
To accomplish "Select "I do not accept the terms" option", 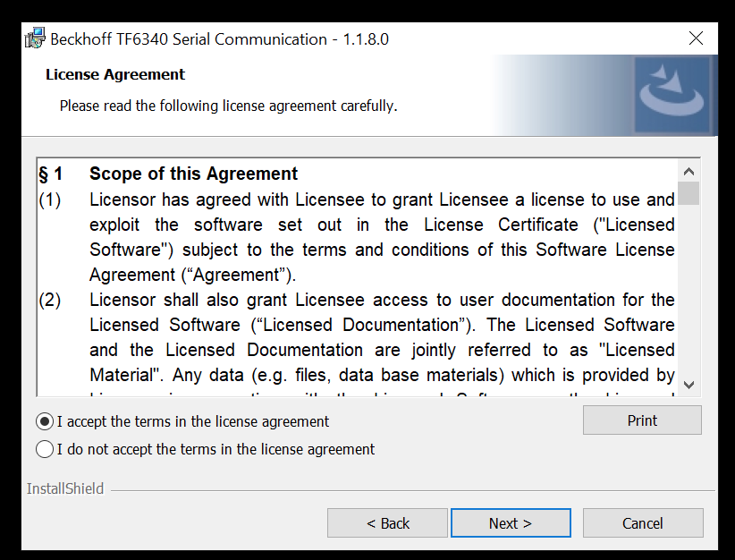I will [x=45, y=449].
